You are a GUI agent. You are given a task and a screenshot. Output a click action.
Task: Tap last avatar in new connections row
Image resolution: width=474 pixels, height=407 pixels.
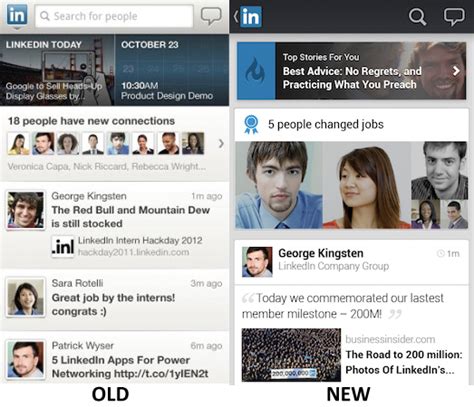[193, 144]
